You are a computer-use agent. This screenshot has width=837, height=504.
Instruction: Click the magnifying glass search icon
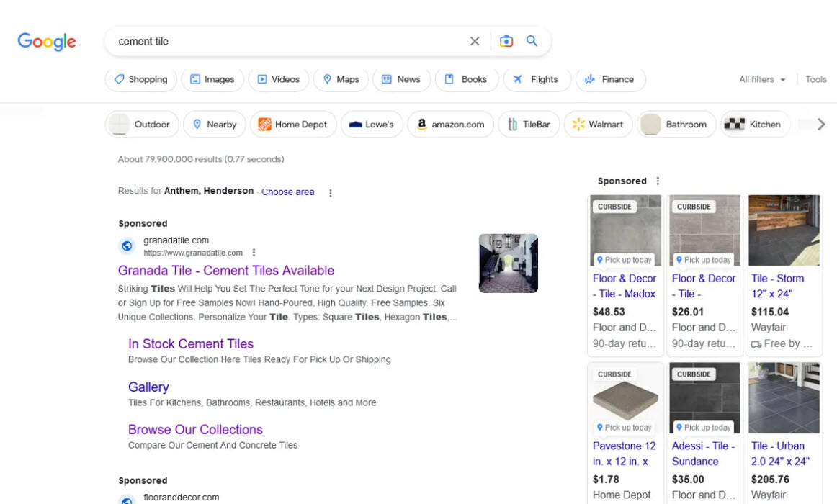coord(532,41)
